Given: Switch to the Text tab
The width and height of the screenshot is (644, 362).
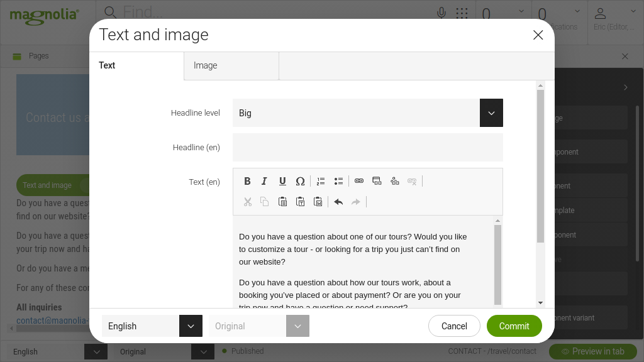Looking at the screenshot, I should 136,65.
